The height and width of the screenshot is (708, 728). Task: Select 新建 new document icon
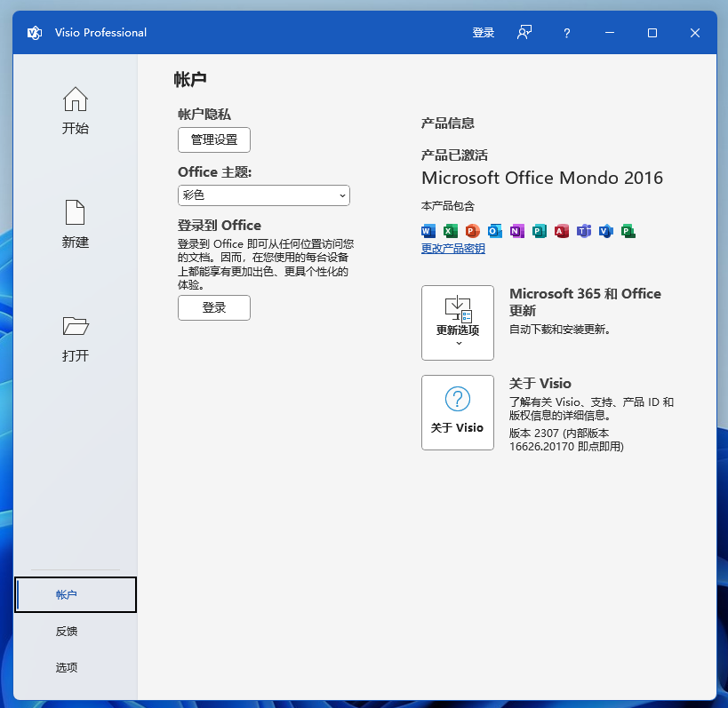[76, 212]
